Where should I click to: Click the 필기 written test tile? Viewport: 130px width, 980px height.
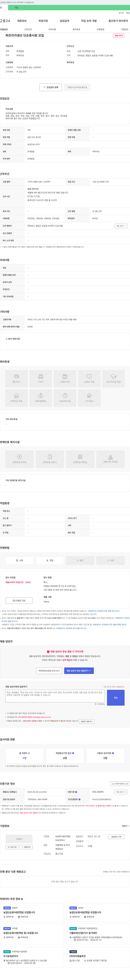tap(80, 560)
